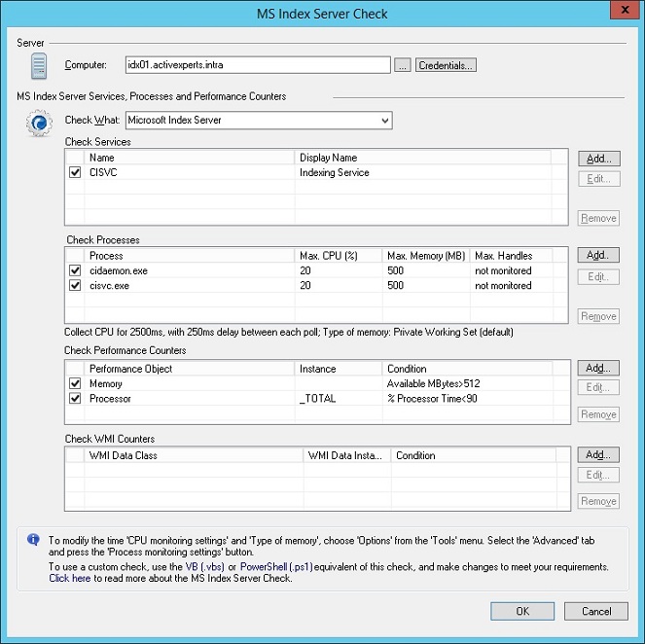Open the PowerShell (.ps1) script link

click(x=276, y=567)
